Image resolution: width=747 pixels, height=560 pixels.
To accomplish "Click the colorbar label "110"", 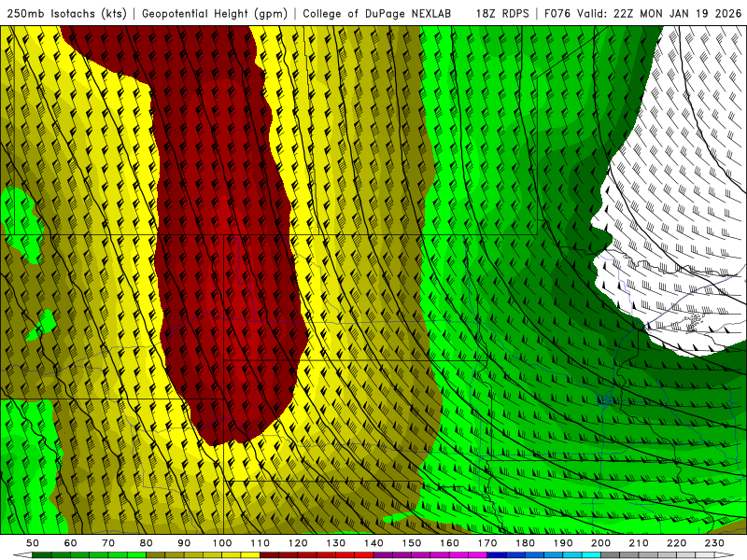I will [261, 543].
